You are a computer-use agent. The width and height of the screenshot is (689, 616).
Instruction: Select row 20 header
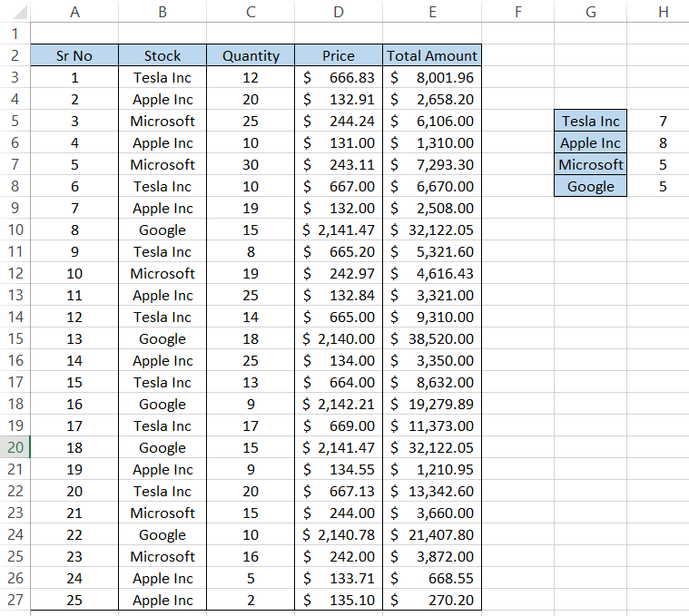[x=15, y=447]
